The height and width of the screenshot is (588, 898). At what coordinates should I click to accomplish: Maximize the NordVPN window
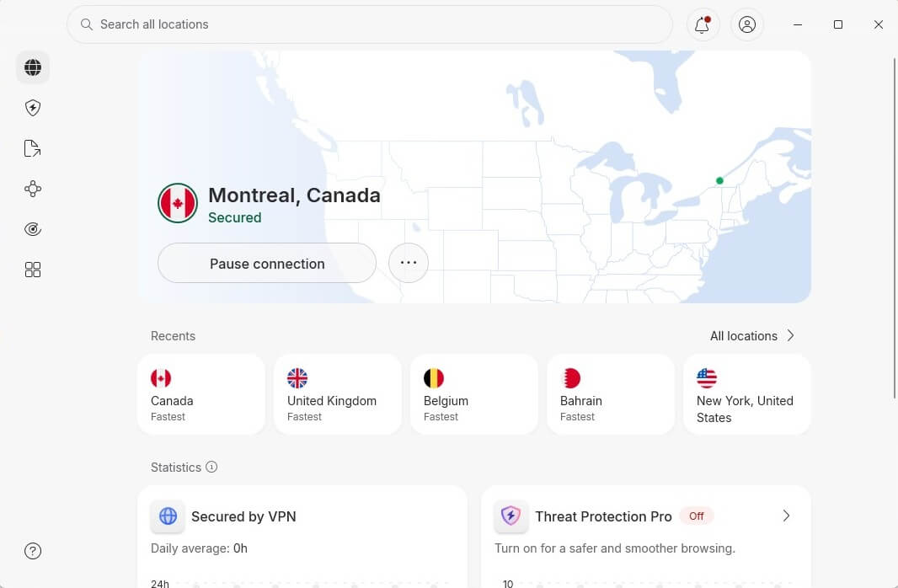[x=838, y=24]
